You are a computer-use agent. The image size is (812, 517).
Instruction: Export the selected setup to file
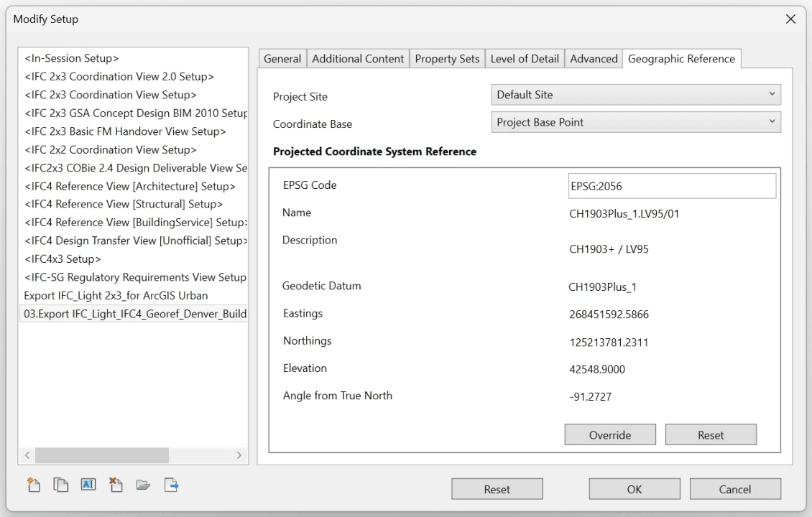click(x=171, y=486)
